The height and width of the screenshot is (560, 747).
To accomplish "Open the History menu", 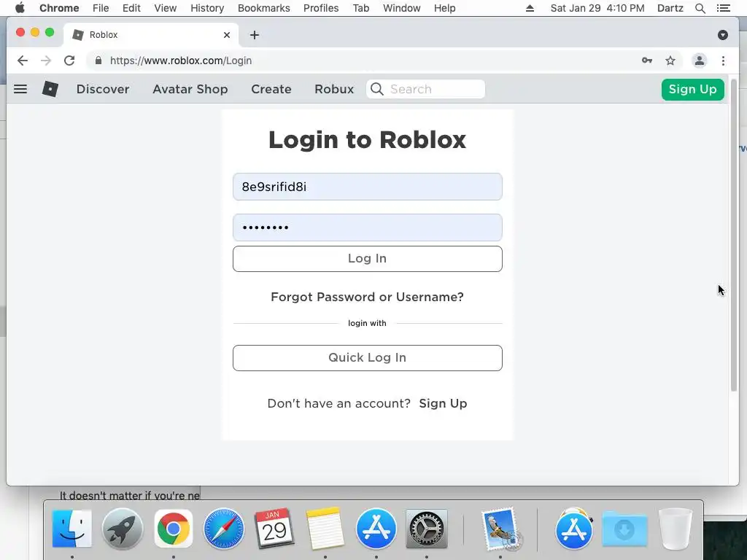I will (x=207, y=8).
